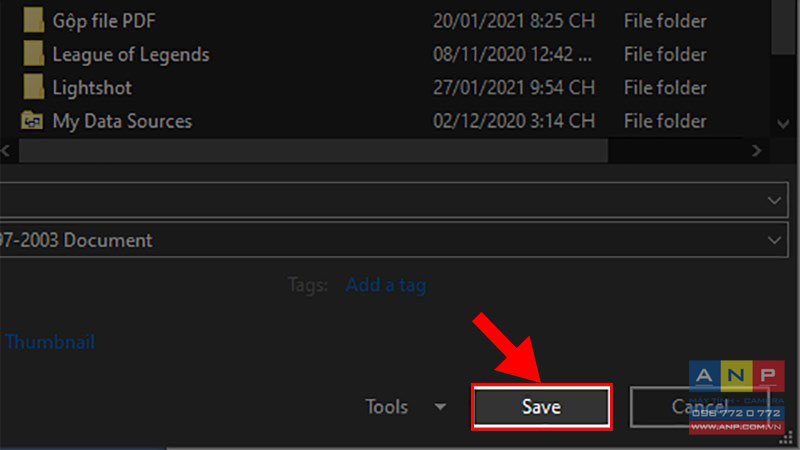Click the League of Legends folder icon
The height and width of the screenshot is (450, 800).
tap(34, 54)
